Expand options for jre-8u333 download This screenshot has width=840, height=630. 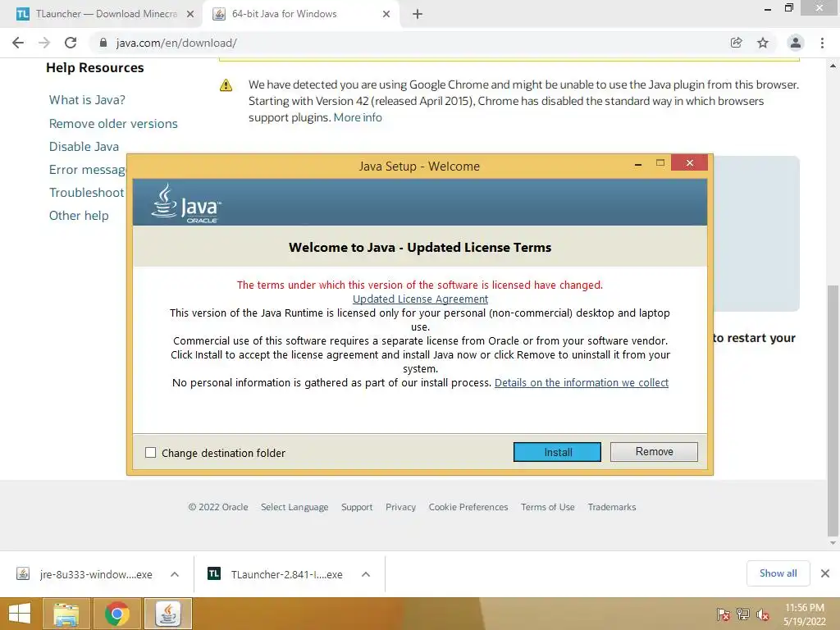tap(175, 574)
